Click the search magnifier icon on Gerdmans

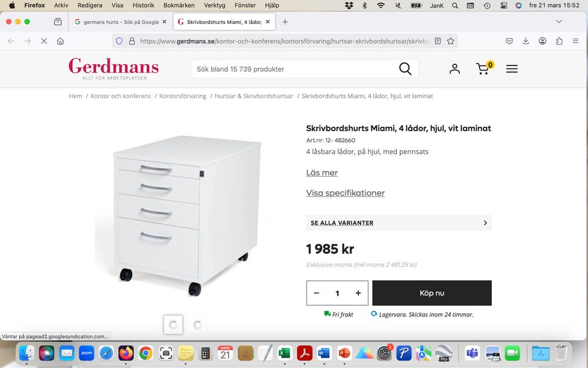pos(405,69)
